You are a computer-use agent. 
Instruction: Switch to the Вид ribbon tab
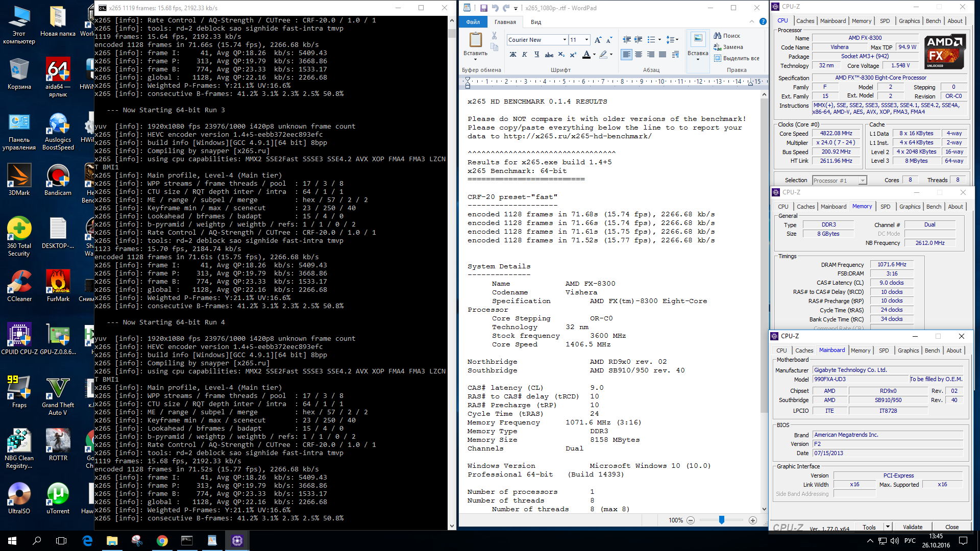tap(535, 22)
